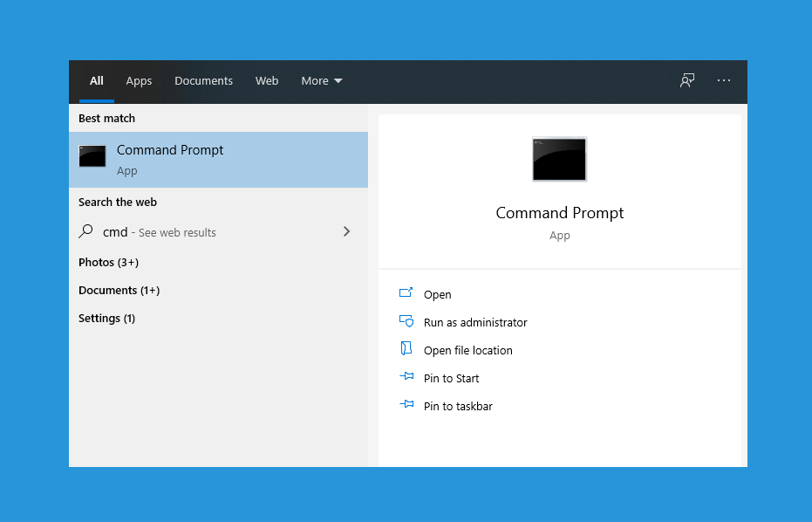Switch to the Apps tab
Image resolution: width=812 pixels, height=522 pixels.
pyautogui.click(x=139, y=80)
